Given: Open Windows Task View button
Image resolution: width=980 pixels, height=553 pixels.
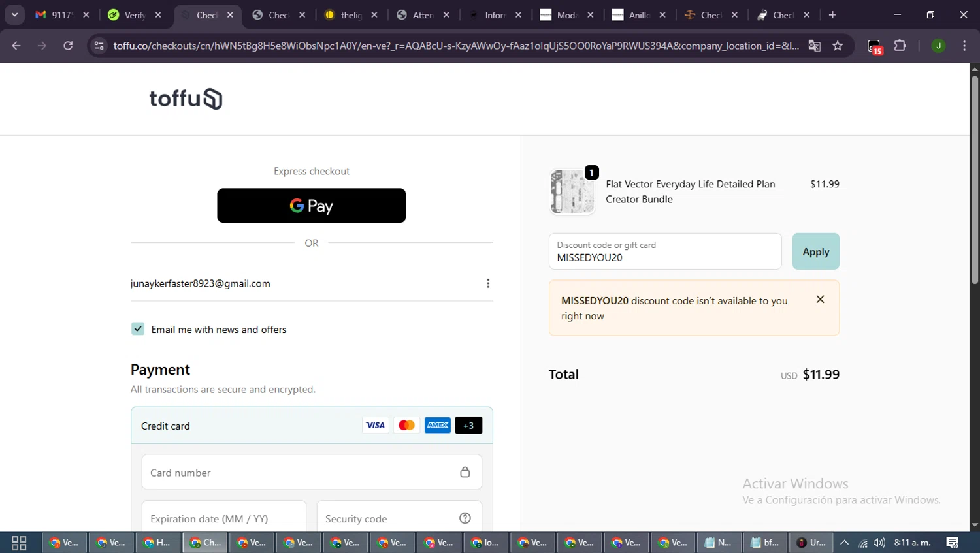Looking at the screenshot, I should click(x=19, y=543).
